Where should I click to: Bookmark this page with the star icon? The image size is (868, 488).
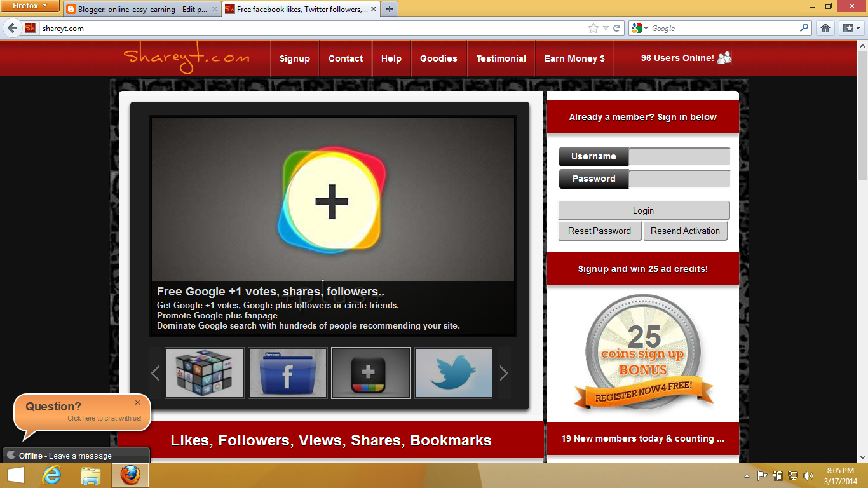point(593,28)
